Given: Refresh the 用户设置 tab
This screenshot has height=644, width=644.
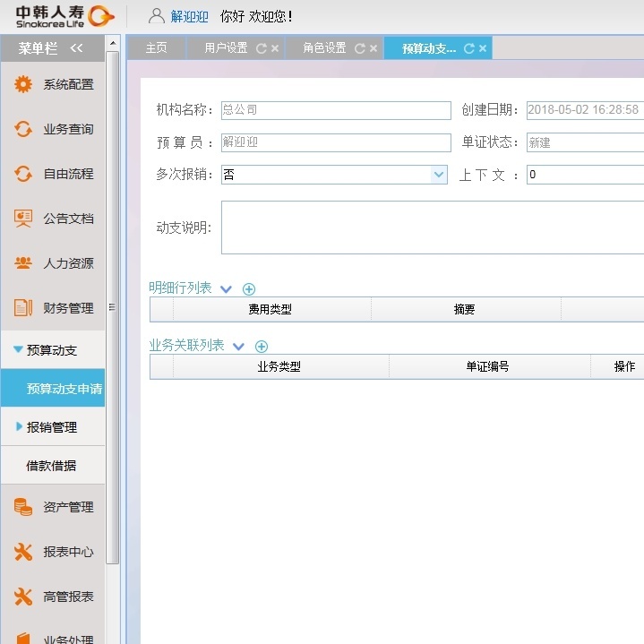Looking at the screenshot, I should click(261, 49).
